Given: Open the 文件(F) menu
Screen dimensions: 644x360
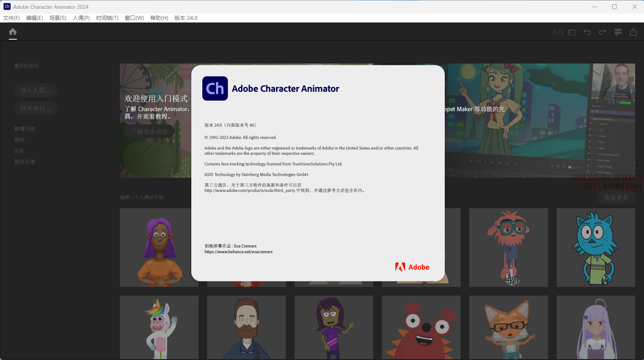Looking at the screenshot, I should point(11,18).
